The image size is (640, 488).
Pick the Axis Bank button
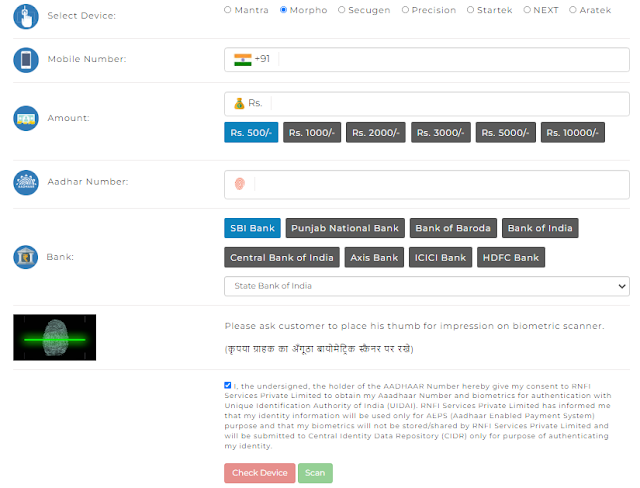coord(374,257)
